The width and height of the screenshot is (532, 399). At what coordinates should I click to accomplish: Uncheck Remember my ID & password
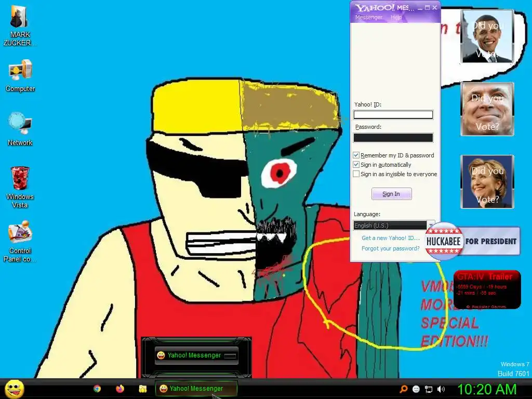click(x=356, y=155)
